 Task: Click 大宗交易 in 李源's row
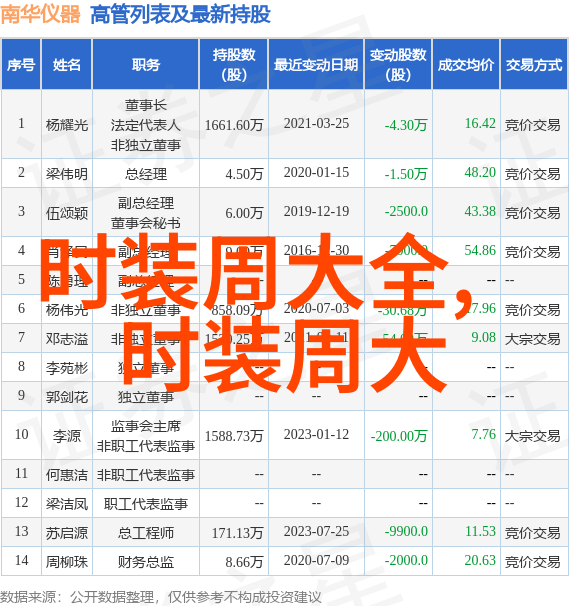tap(533, 436)
